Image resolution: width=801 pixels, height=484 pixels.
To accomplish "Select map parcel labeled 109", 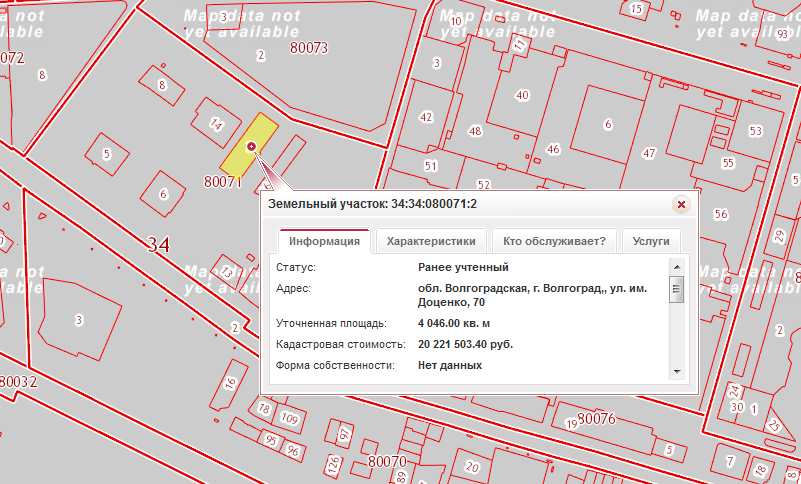I will point(289,419).
